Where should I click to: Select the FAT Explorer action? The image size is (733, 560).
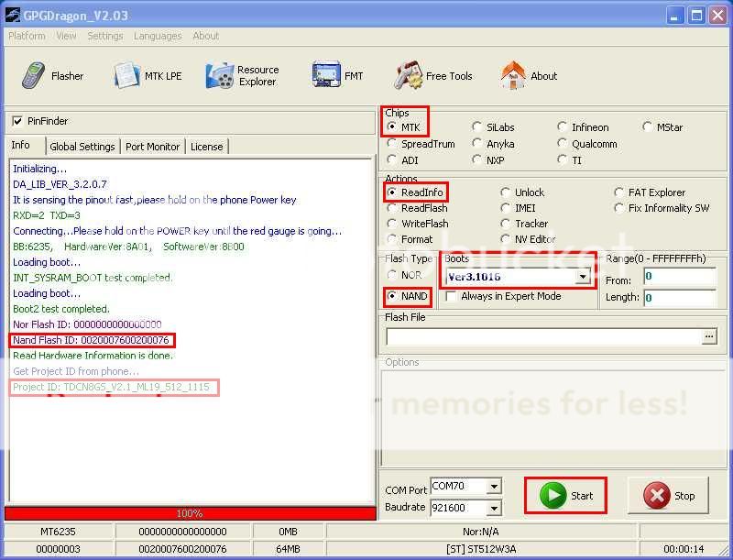619,192
